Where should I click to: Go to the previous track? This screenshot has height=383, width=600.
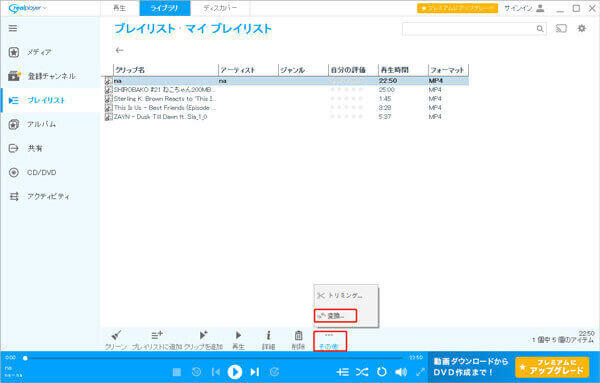pyautogui.click(x=216, y=372)
